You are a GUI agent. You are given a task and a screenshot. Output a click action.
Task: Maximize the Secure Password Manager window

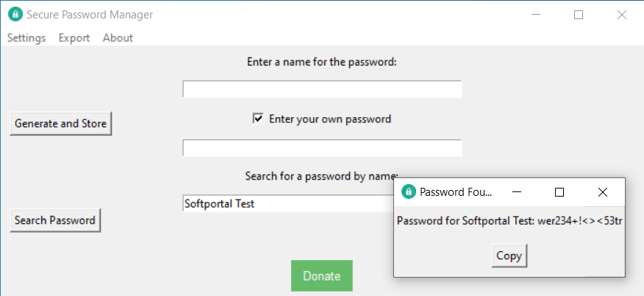579,15
